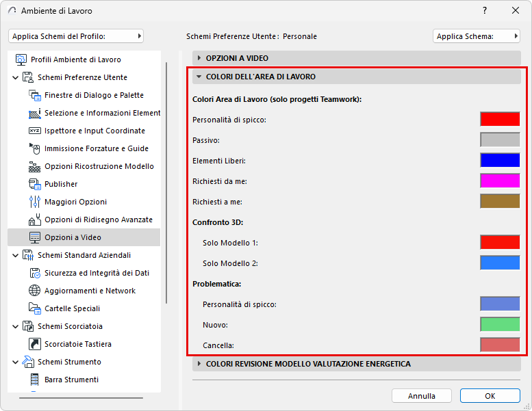532x411 pixels.
Task: Click the Opzioni Ricostruzione Modello brick icon
Action: pyautogui.click(x=35, y=166)
